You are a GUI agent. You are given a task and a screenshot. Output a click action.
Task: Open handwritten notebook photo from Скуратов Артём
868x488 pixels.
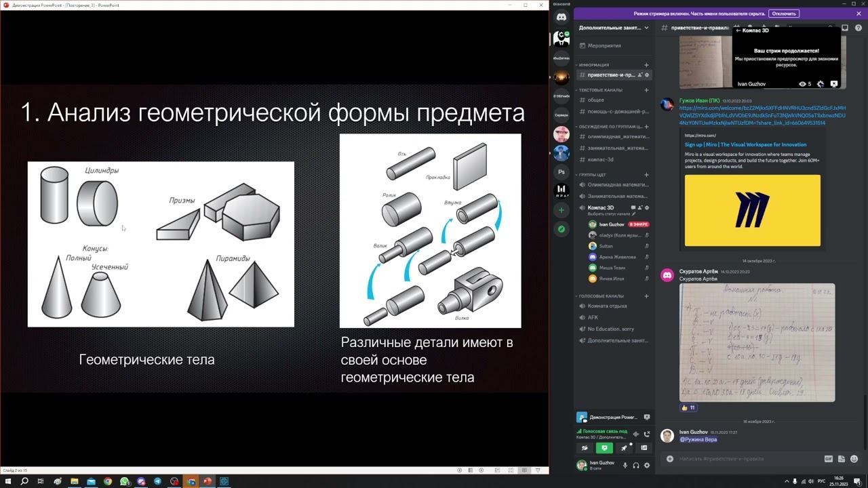coord(757,342)
